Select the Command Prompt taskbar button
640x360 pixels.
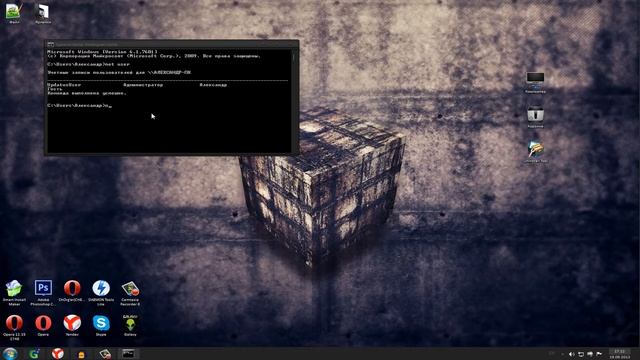tap(129, 353)
